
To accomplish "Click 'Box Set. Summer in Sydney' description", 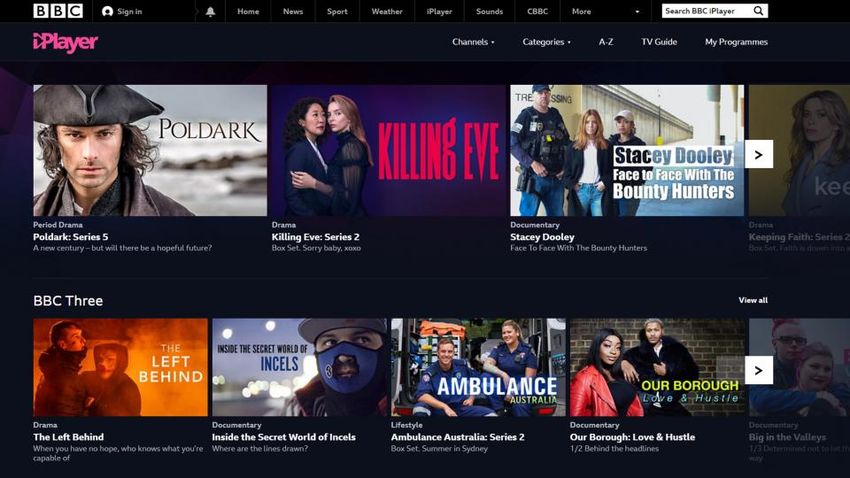I will pos(439,449).
